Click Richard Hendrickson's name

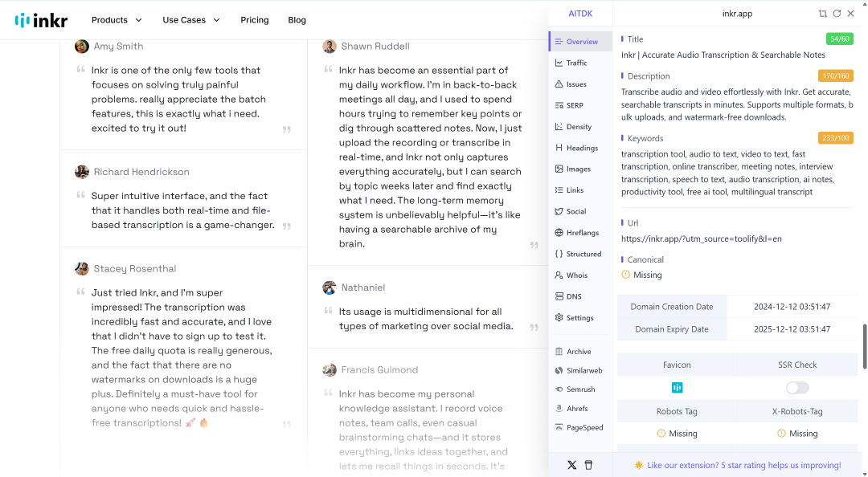tap(141, 172)
